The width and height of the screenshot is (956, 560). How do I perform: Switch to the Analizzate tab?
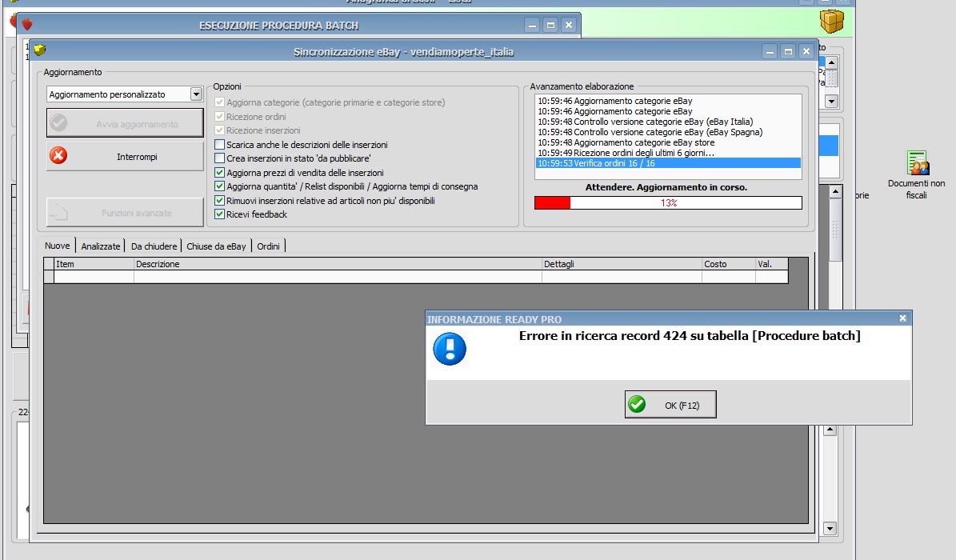point(101,246)
